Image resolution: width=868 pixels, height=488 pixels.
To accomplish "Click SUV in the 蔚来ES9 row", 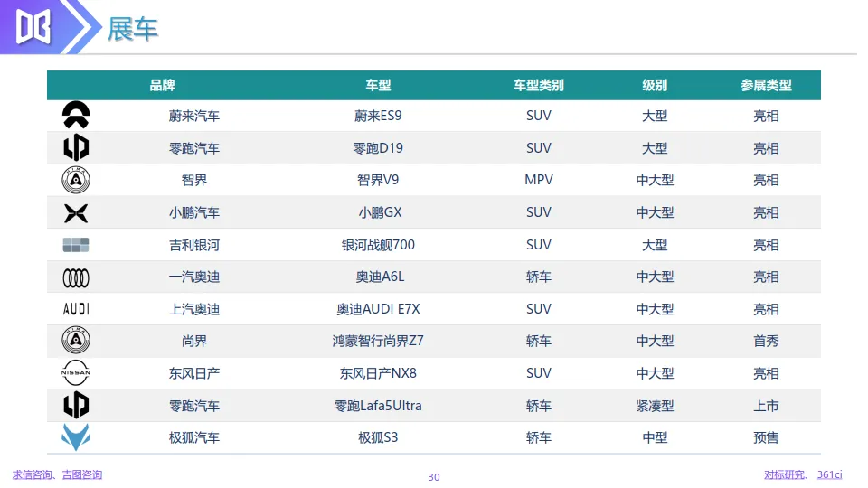I will [x=539, y=116].
